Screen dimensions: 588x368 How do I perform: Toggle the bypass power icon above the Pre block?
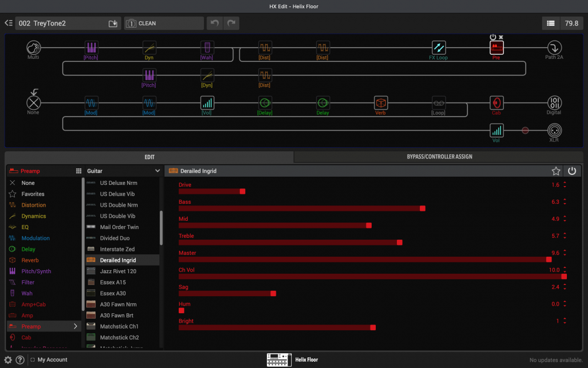coord(493,37)
